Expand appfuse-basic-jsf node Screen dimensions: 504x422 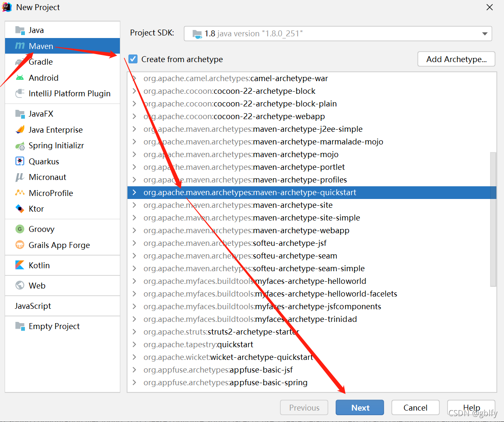134,370
